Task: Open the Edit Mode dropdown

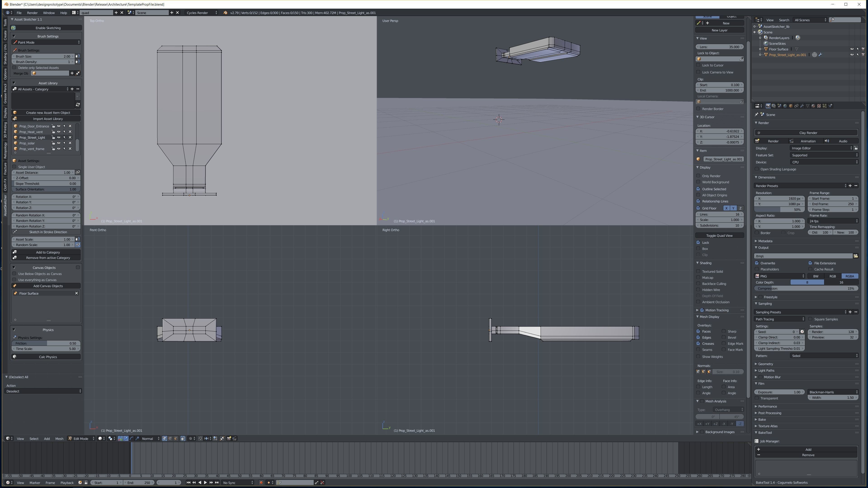Action: [81, 439]
